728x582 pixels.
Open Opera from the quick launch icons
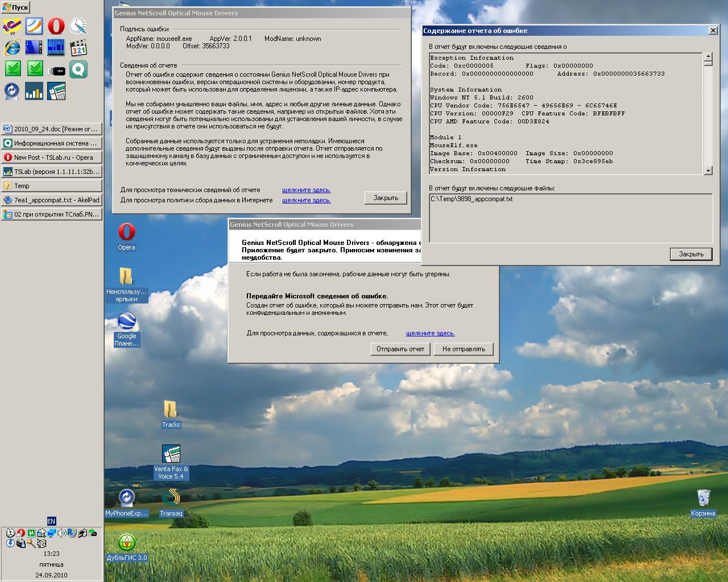pyautogui.click(x=56, y=26)
